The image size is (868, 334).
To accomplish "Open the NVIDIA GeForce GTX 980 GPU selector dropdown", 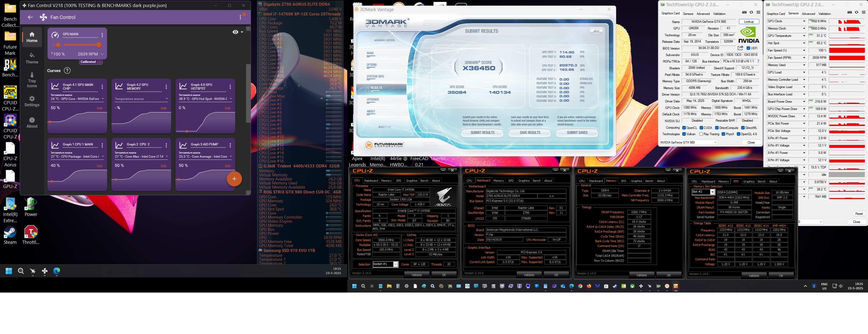I will click(689, 142).
